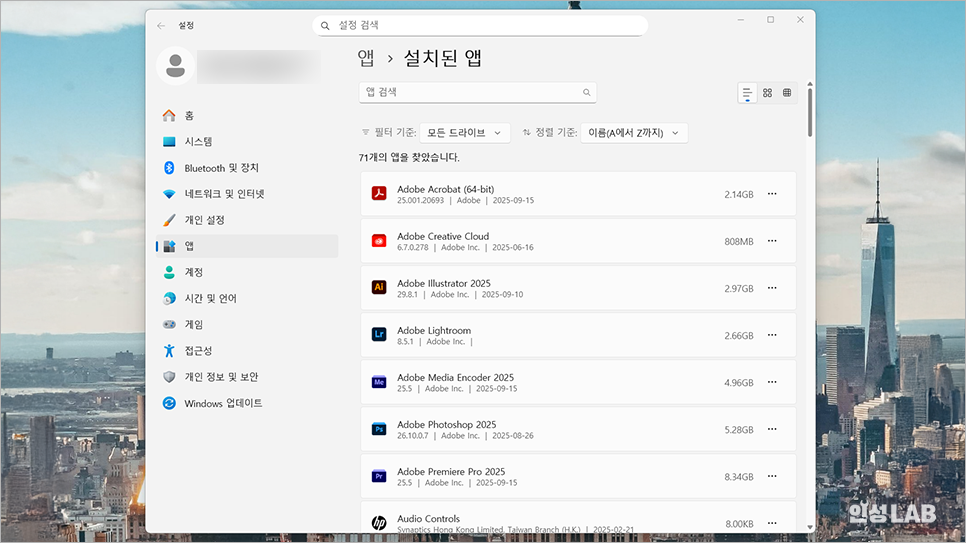The width and height of the screenshot is (966, 543).
Task: Open more options for Adobe Premiere Pro 2025
Action: click(x=772, y=476)
